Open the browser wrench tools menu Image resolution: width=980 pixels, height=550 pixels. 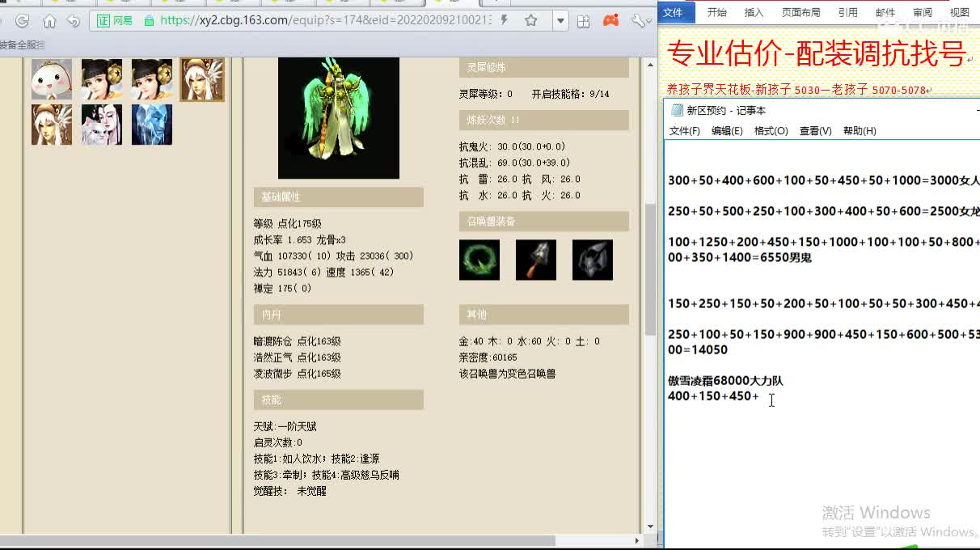tap(639, 21)
